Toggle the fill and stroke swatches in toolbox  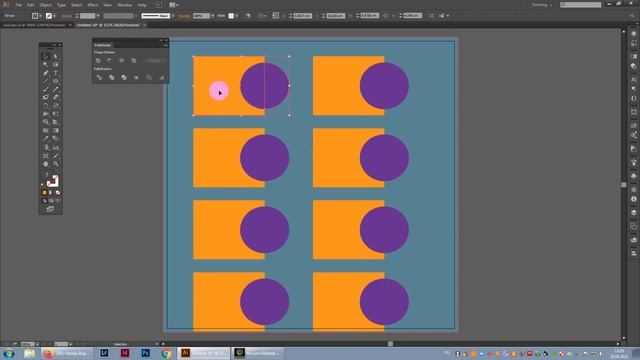point(52,181)
